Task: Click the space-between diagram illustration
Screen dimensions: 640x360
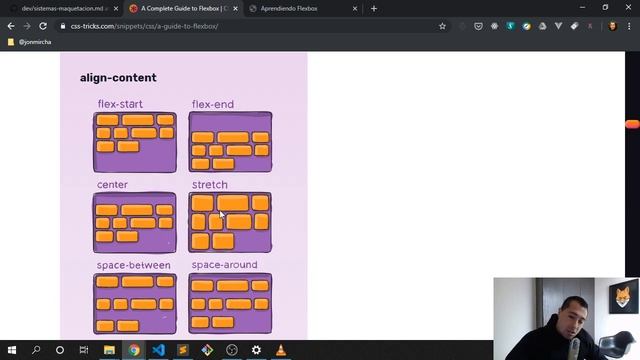Action: pyautogui.click(x=135, y=303)
